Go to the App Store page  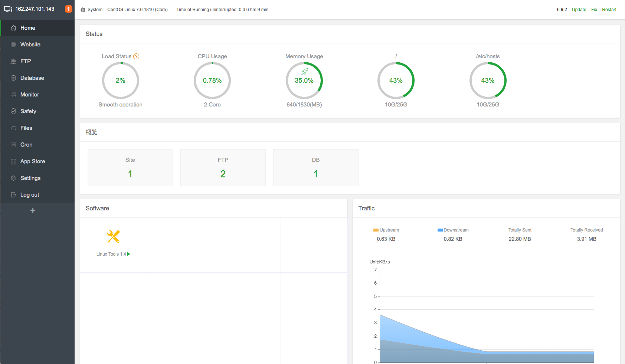point(33,161)
